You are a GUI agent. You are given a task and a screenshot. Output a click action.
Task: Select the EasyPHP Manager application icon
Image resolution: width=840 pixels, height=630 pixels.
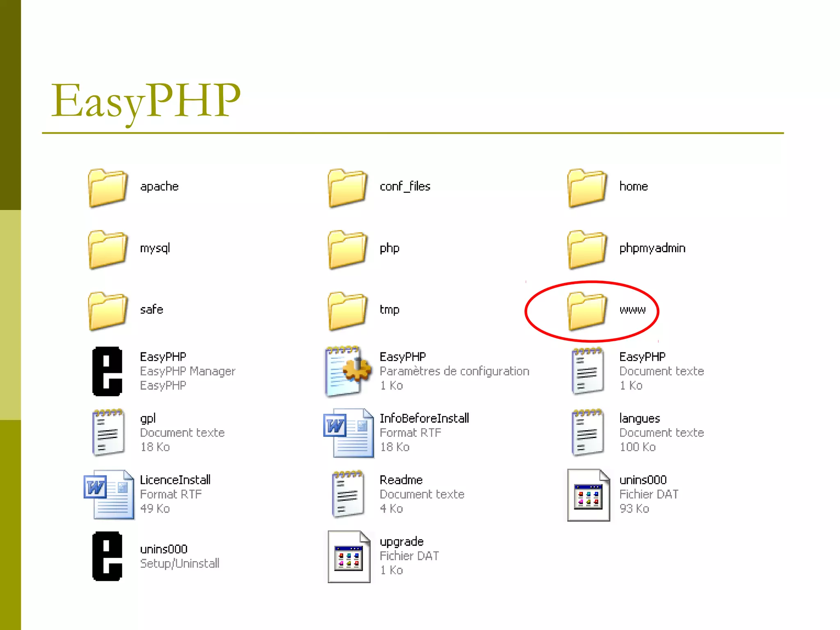click(107, 371)
